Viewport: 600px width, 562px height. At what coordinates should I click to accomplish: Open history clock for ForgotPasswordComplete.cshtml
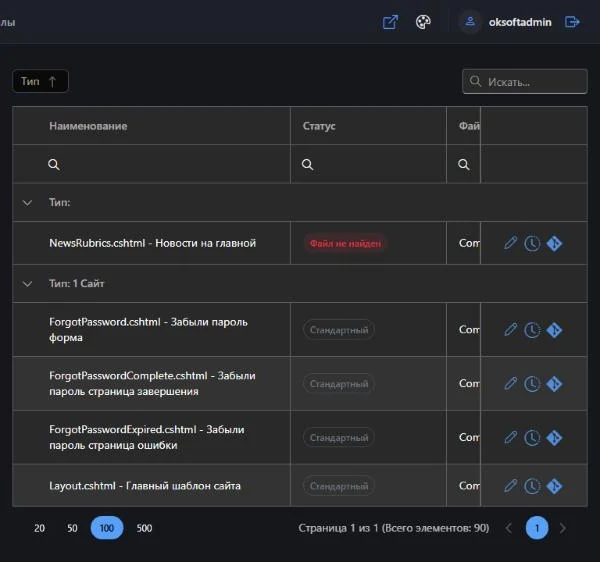click(532, 384)
